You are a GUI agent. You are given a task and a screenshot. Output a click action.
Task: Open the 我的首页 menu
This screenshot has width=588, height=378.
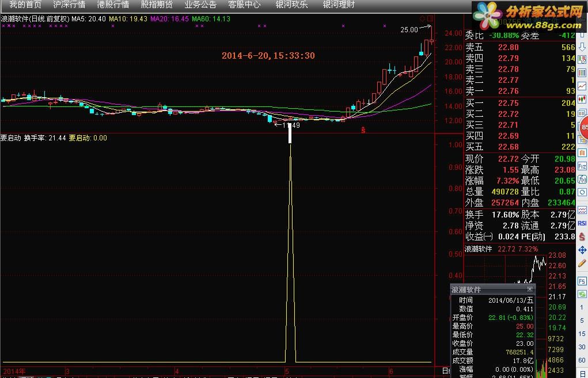[x=25, y=5]
